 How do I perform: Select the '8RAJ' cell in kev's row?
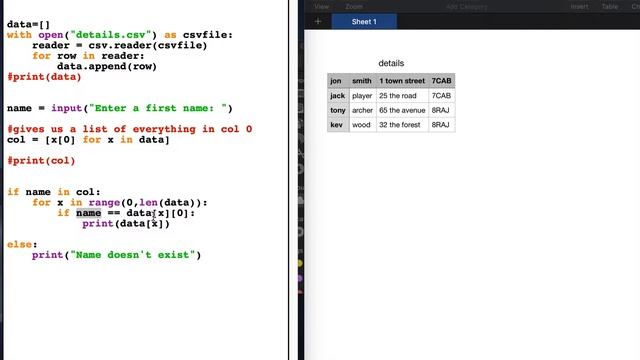(x=442, y=125)
